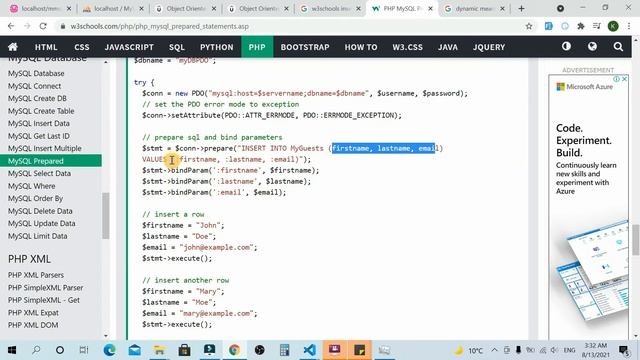The width and height of the screenshot is (640, 360).
Task: Open W3.CSS tutorial in top nav
Action: (x=407, y=47)
